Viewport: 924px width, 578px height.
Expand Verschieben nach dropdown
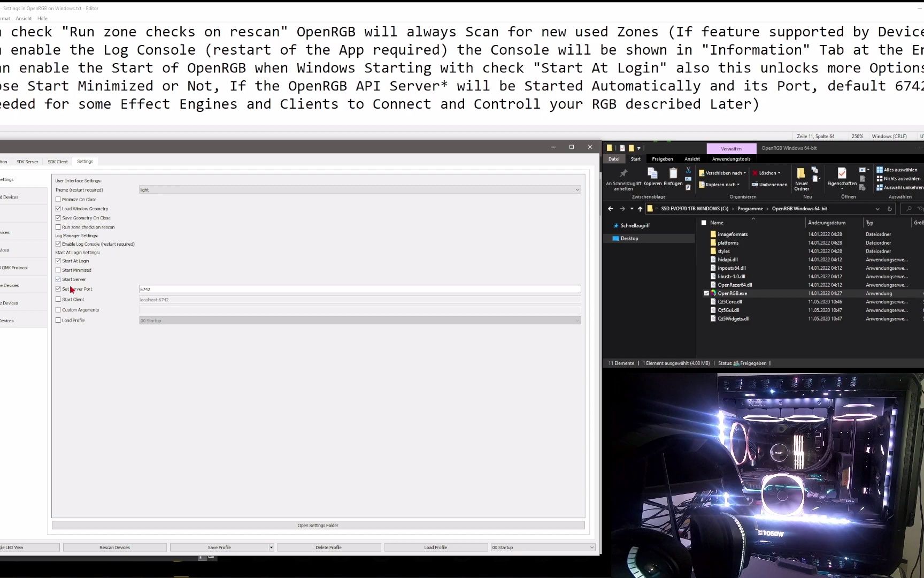pos(744,173)
